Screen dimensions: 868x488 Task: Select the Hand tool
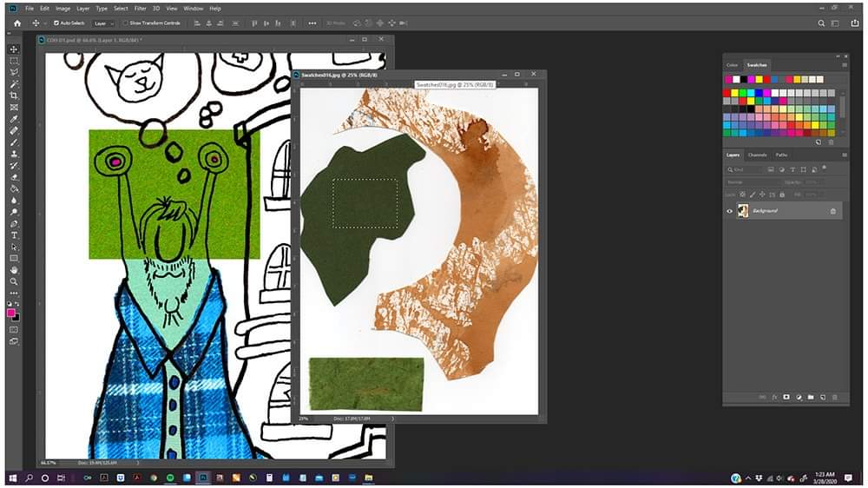pos(14,270)
